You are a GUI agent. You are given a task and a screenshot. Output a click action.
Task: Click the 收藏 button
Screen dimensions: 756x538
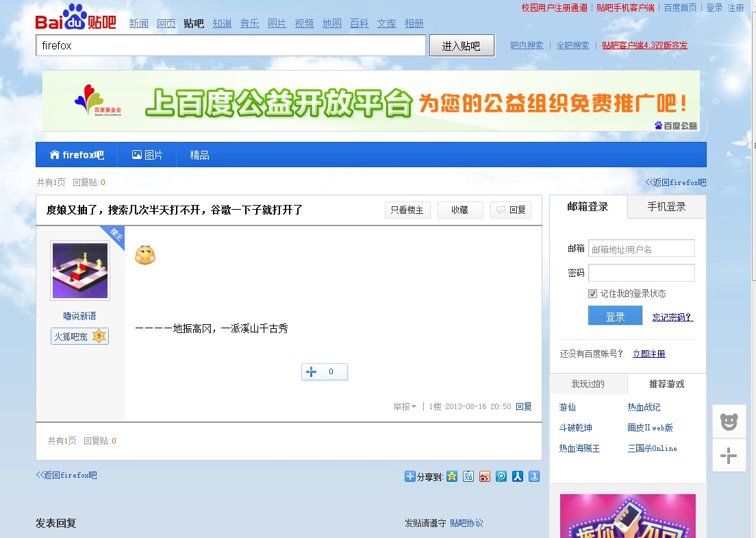(x=460, y=210)
